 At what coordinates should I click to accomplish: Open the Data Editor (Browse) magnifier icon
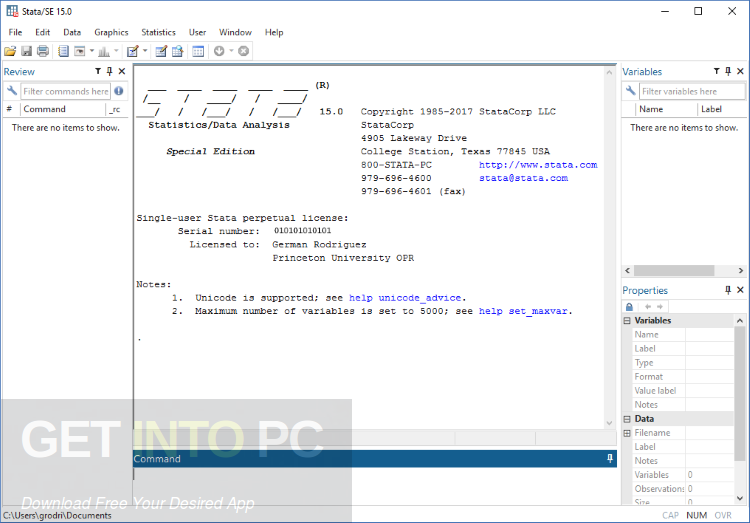177,51
